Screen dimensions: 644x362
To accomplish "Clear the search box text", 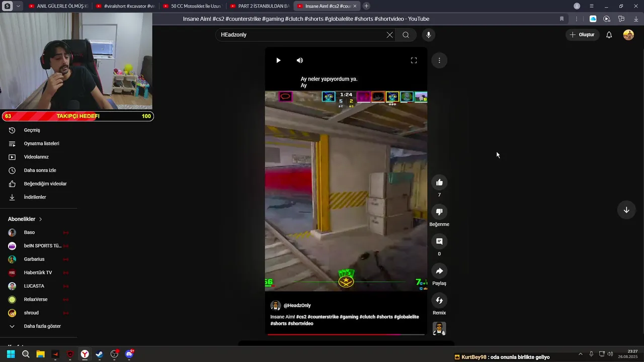I will pos(389,35).
